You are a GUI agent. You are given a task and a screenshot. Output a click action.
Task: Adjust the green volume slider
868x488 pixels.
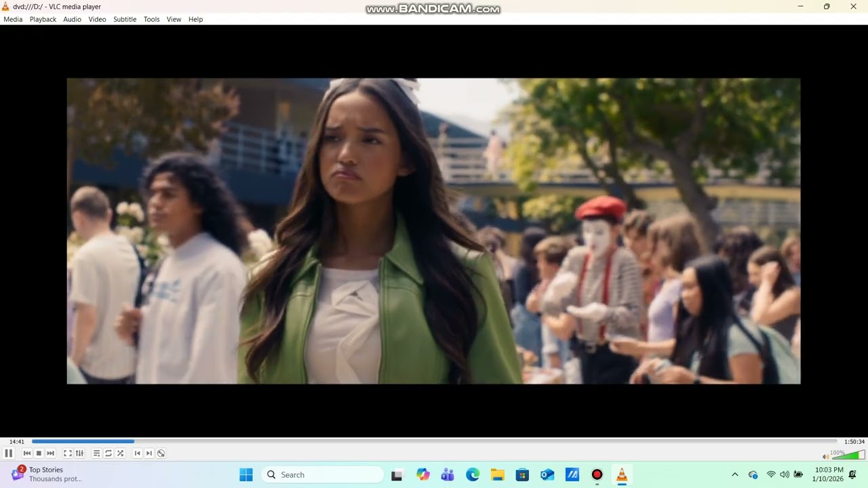pyautogui.click(x=848, y=455)
